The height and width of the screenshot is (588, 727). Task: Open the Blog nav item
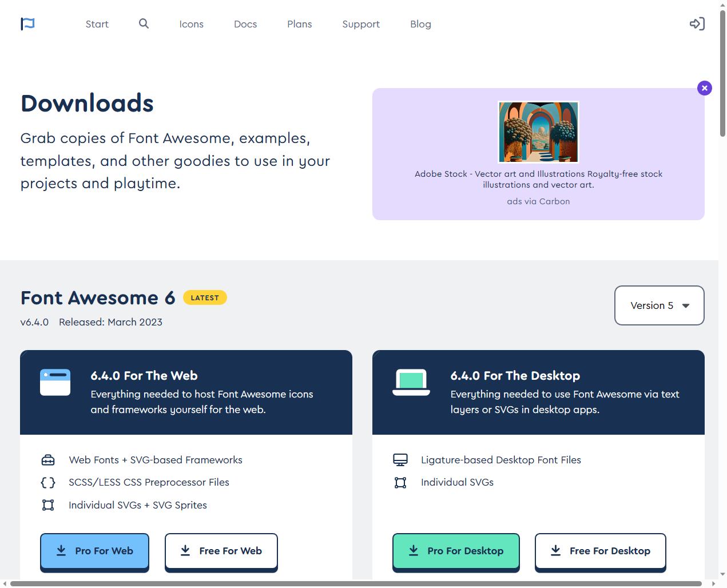tap(420, 24)
